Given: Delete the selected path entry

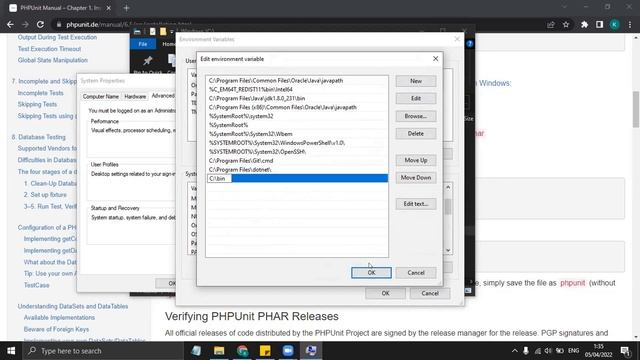Looking at the screenshot, I should (x=416, y=133).
